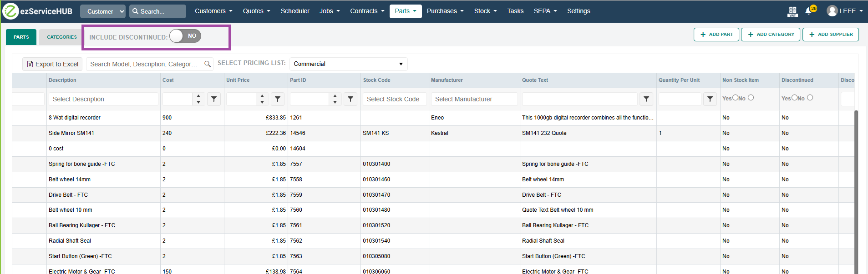
Task: Click the Select Description filter field
Action: (103, 99)
